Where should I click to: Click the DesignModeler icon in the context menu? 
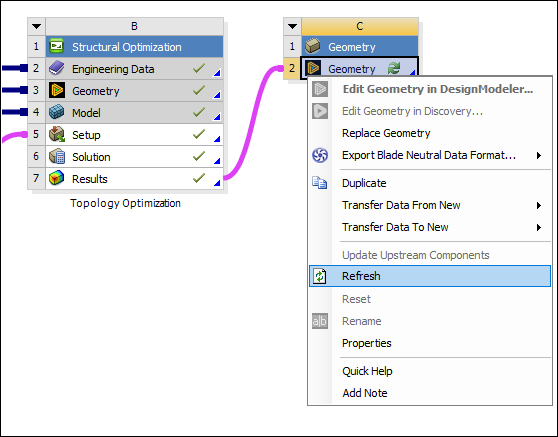320,89
